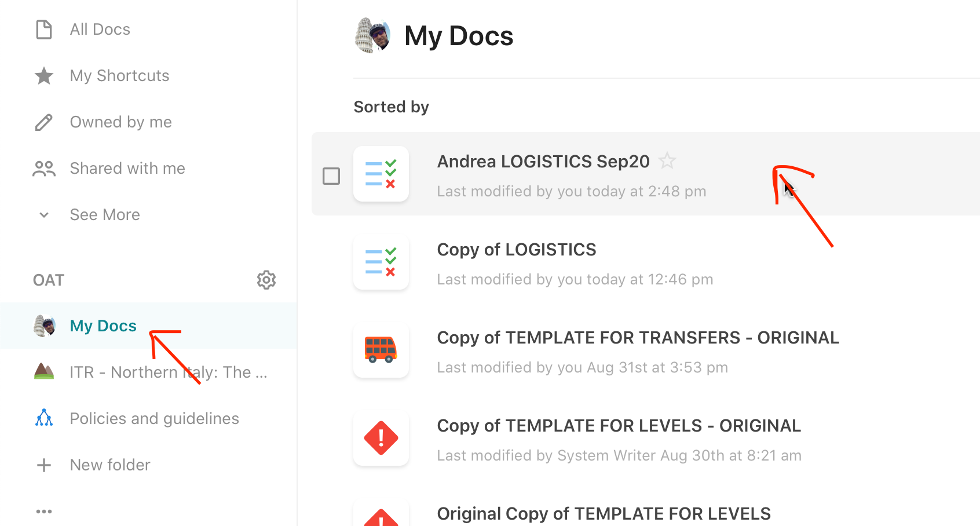Open the sidebar more options ellipsis

pyautogui.click(x=44, y=512)
